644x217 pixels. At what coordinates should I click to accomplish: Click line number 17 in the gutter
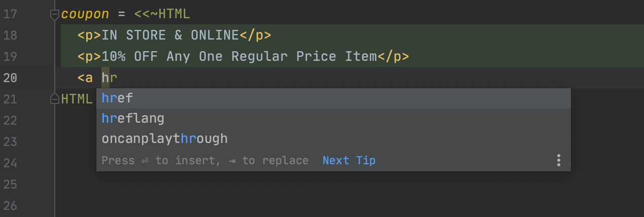[10, 14]
